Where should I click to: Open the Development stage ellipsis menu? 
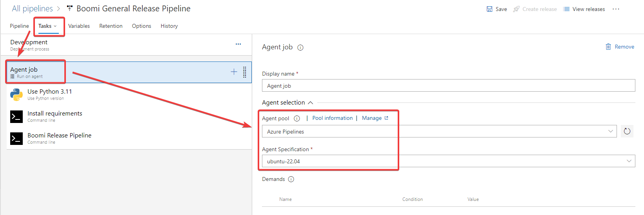click(x=238, y=44)
